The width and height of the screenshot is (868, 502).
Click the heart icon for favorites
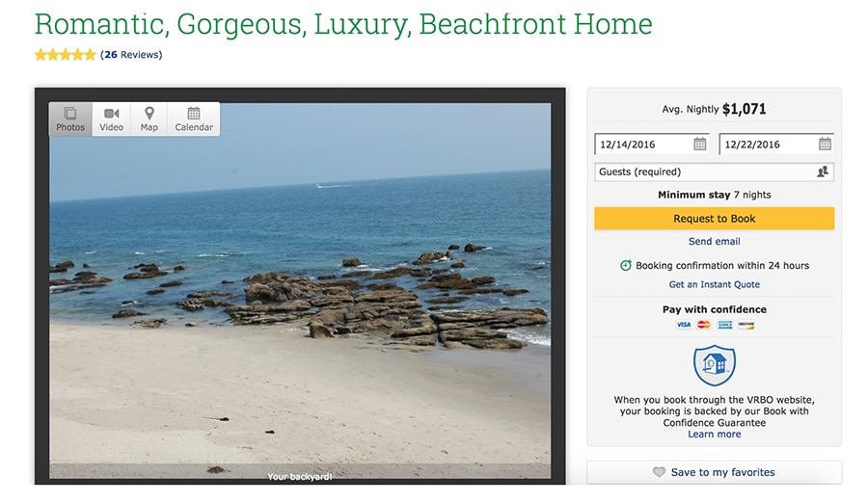pyautogui.click(x=659, y=472)
